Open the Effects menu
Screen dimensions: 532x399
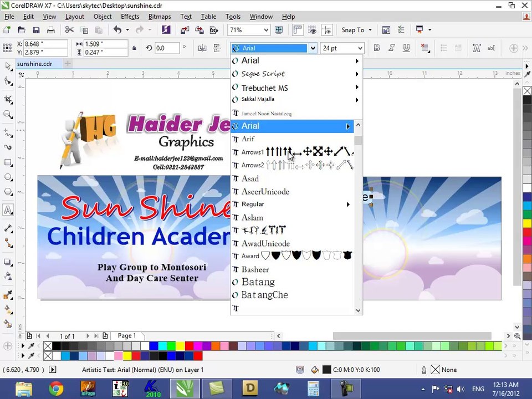click(x=130, y=16)
